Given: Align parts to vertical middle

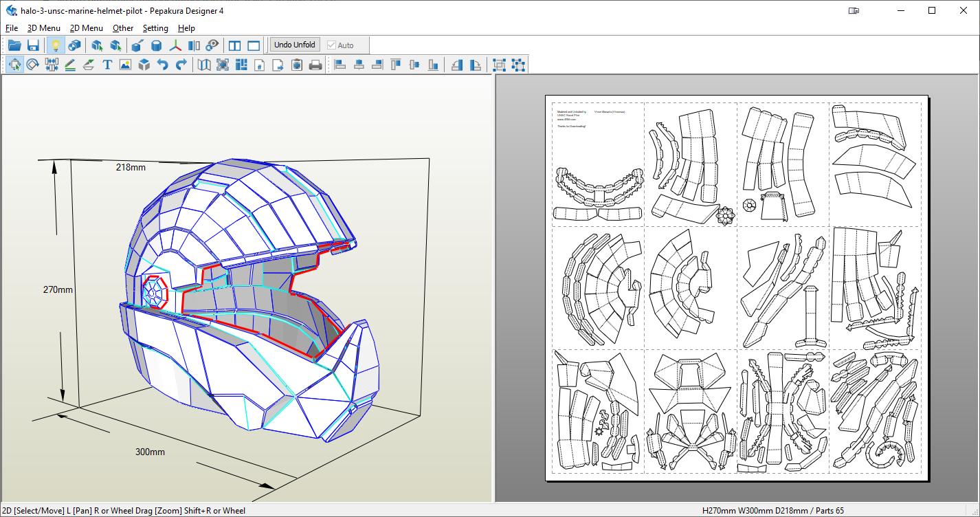Looking at the screenshot, I should point(414,65).
